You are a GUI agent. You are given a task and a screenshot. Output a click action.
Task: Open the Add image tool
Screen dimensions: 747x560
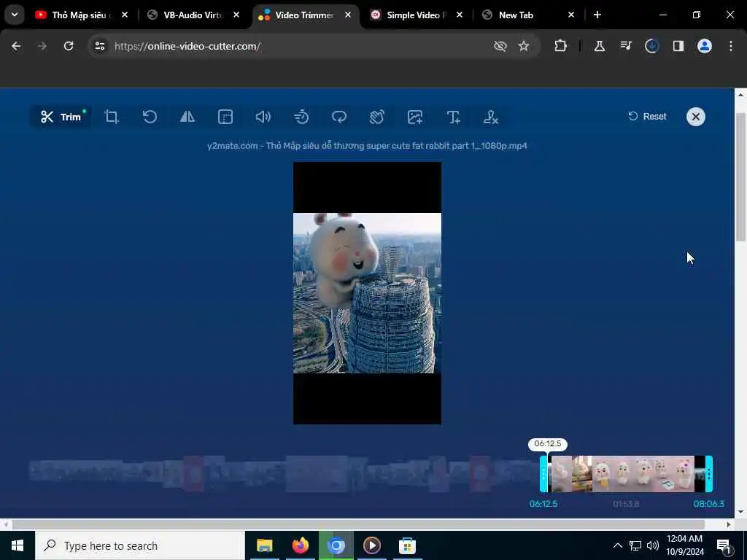coord(415,117)
